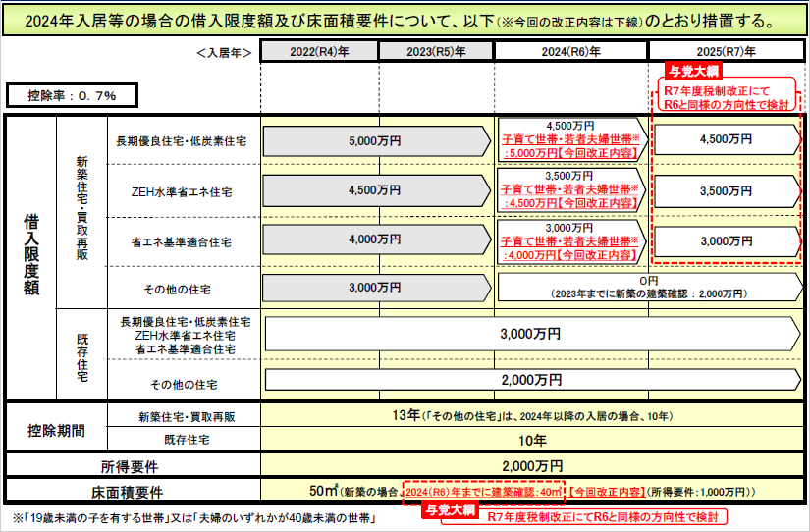Click the 3,000万円 arrow for new その他の住宅

tap(377, 288)
